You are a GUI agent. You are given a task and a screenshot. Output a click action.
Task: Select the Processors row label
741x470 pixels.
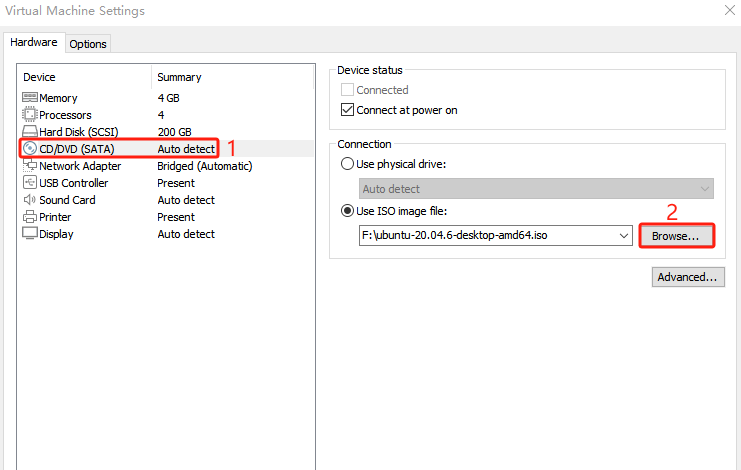(x=65, y=115)
